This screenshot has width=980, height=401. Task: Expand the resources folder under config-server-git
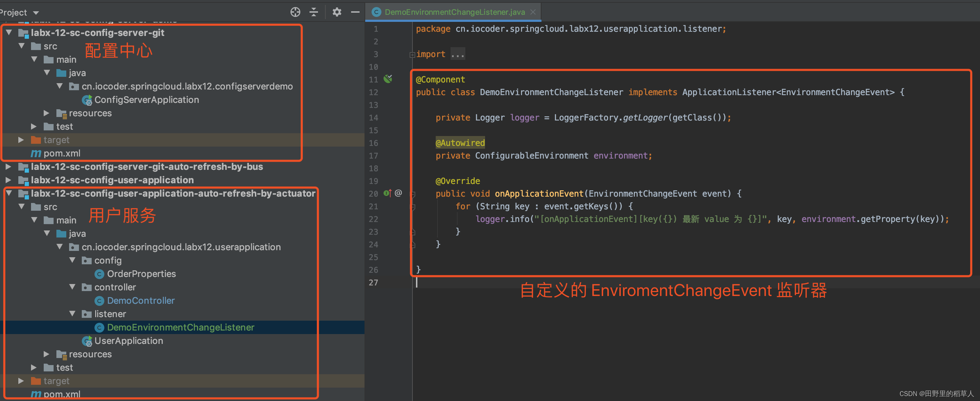coord(47,113)
